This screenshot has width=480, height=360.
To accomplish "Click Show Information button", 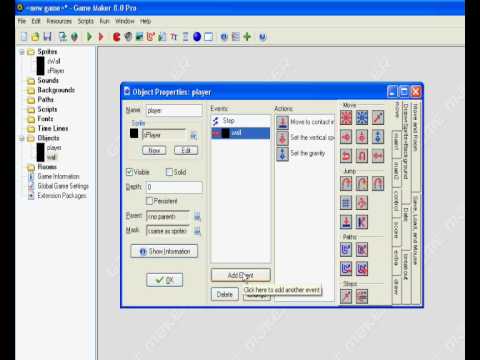I will [x=164, y=251].
